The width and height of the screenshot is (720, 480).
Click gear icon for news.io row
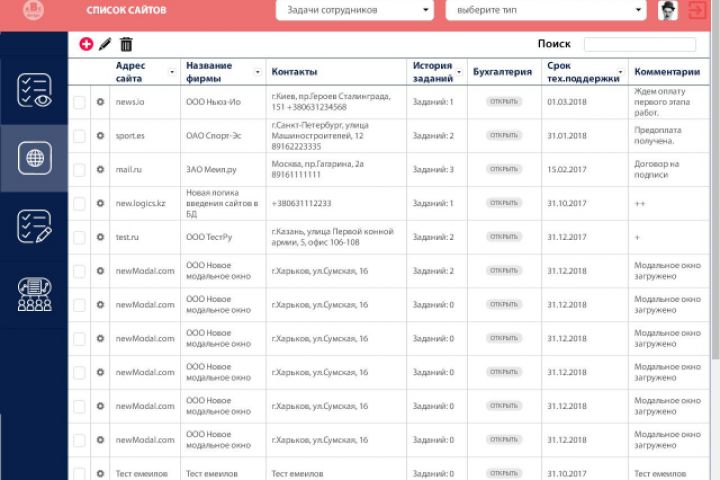point(100,102)
